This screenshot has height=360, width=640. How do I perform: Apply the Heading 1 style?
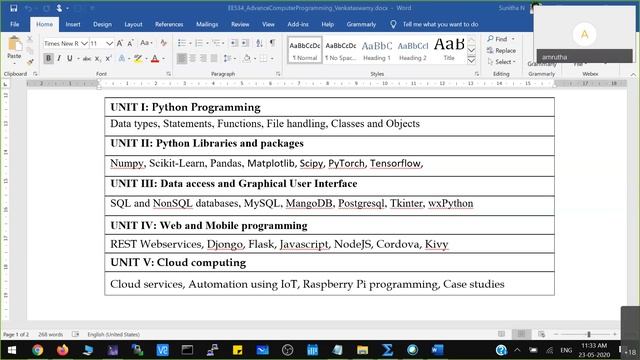coord(376,50)
